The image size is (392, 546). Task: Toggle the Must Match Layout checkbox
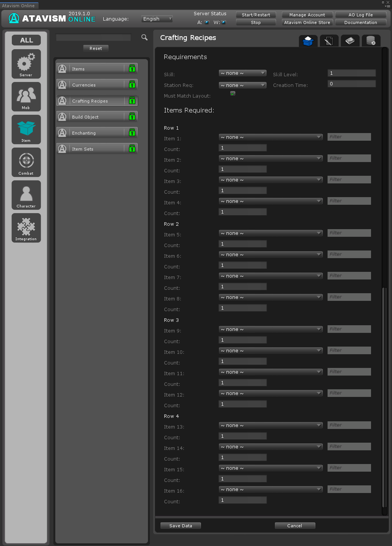pyautogui.click(x=233, y=94)
